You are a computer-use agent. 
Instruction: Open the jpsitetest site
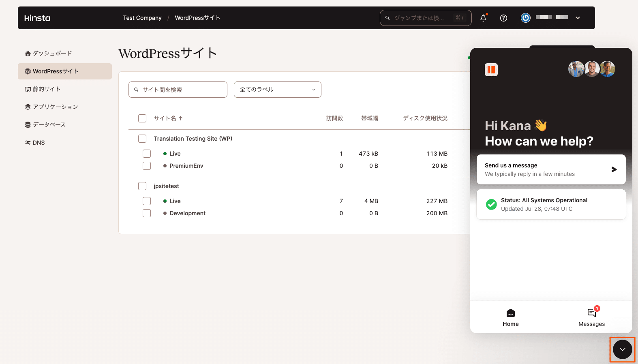tap(166, 186)
